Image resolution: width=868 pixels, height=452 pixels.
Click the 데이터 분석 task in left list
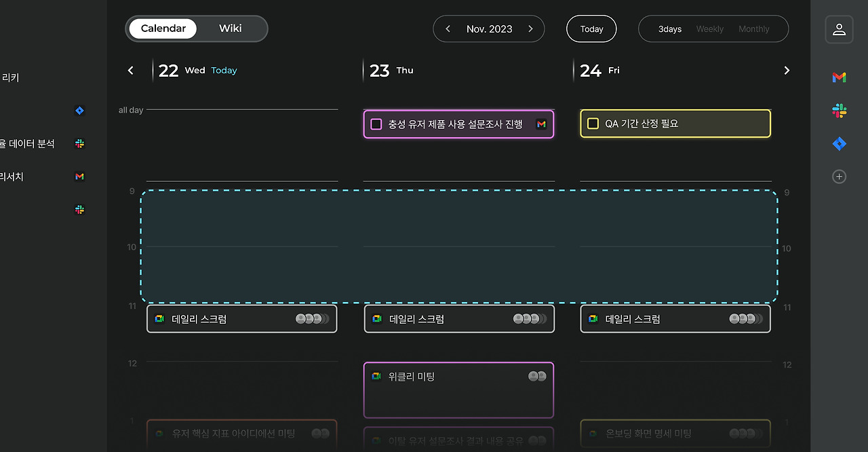point(27,144)
